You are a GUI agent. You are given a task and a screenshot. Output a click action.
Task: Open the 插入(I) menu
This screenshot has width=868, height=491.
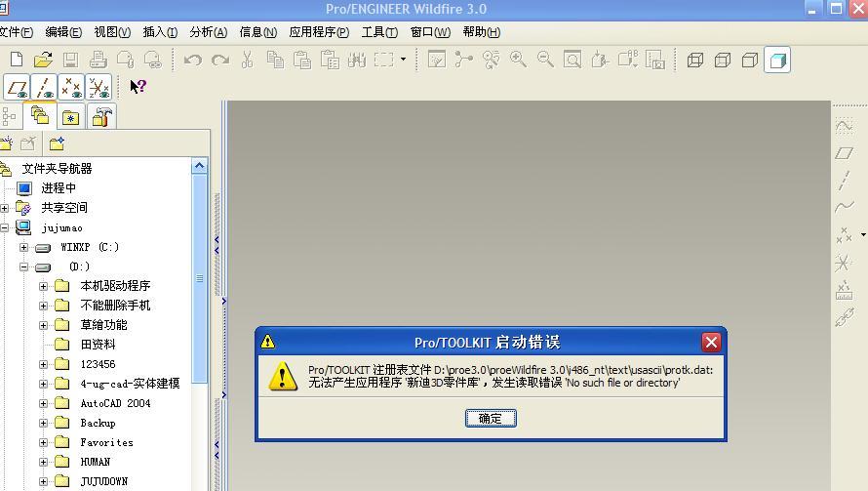tap(160, 32)
